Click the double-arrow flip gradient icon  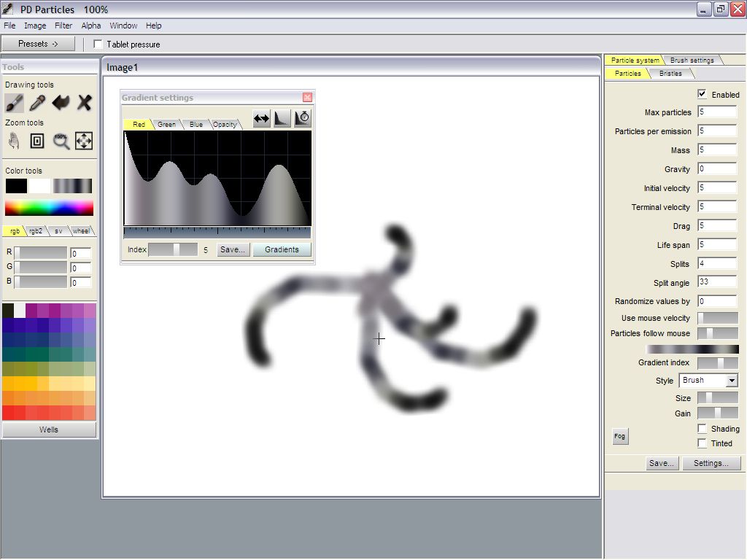[x=261, y=119]
